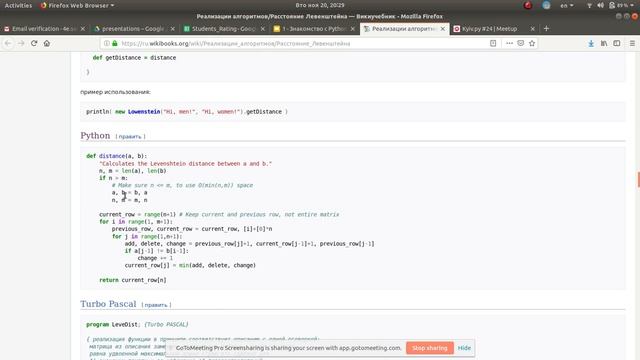
Task: Toggle reader view icon
Action: [x=493, y=43]
